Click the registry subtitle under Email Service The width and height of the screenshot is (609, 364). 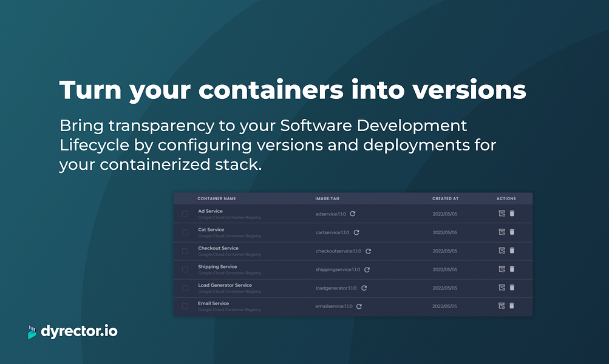click(x=230, y=310)
